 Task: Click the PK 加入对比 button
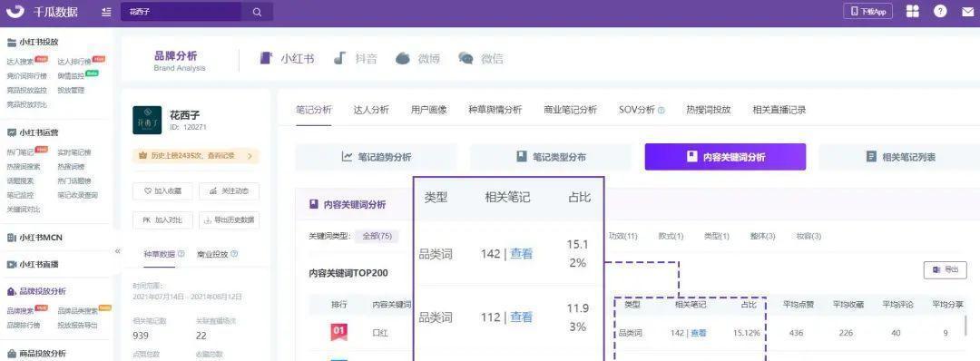click(x=162, y=220)
